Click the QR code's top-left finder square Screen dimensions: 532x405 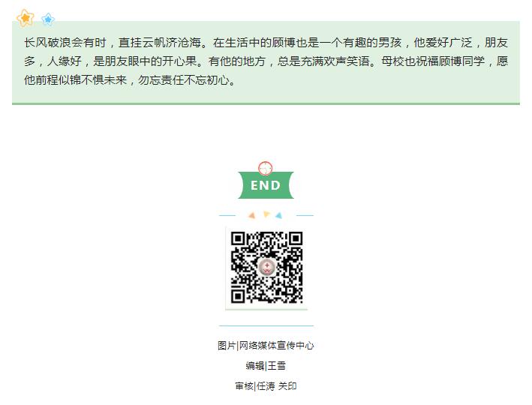(x=238, y=238)
